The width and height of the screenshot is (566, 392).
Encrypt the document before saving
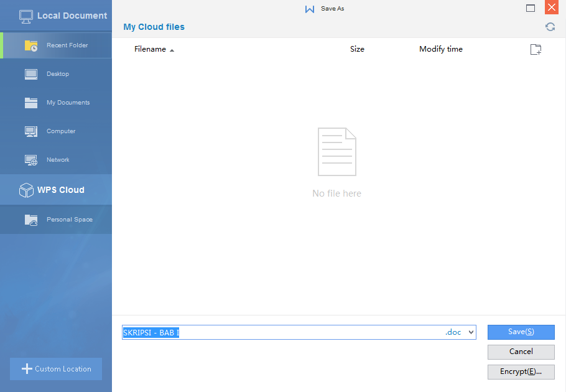click(x=521, y=371)
